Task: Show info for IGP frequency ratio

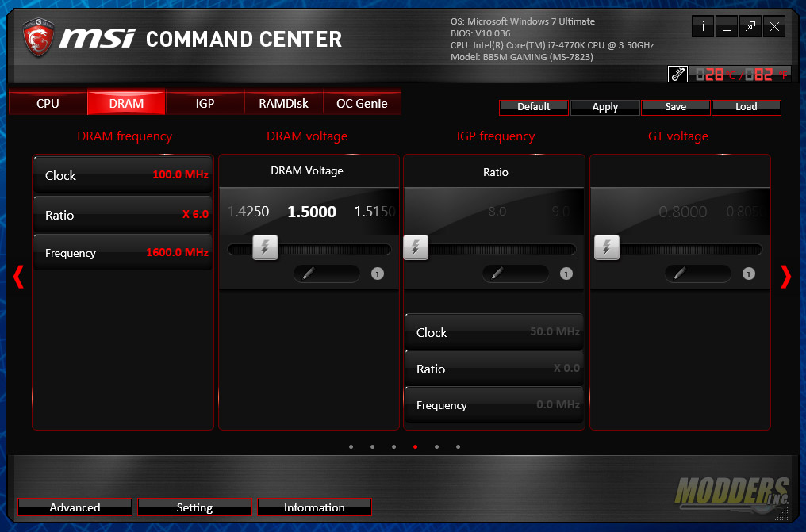Action: click(x=566, y=274)
